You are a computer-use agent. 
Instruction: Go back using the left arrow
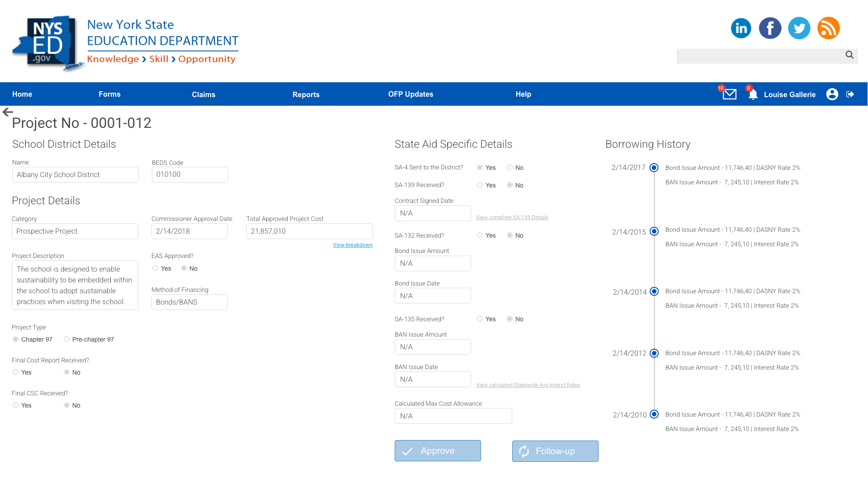[x=8, y=112]
